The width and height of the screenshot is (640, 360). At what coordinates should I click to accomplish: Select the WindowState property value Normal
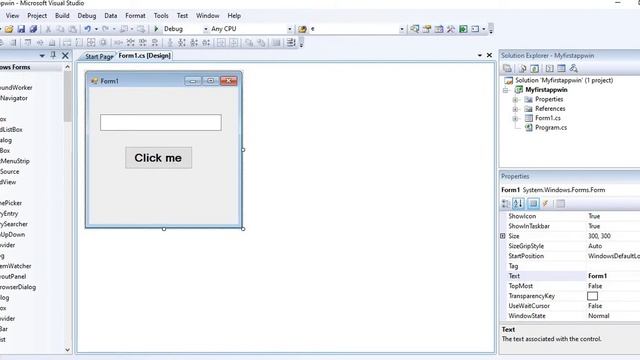[598, 316]
